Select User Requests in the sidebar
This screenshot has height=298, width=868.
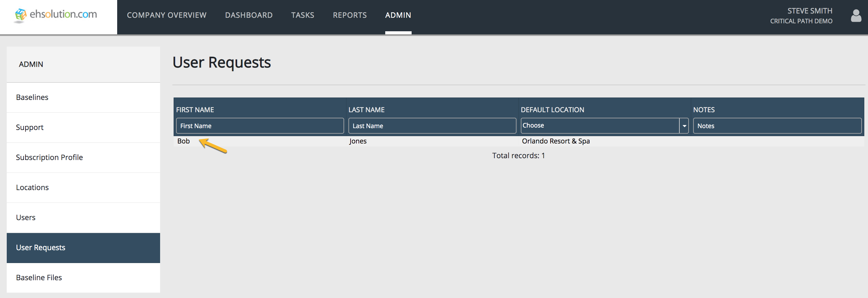point(40,247)
